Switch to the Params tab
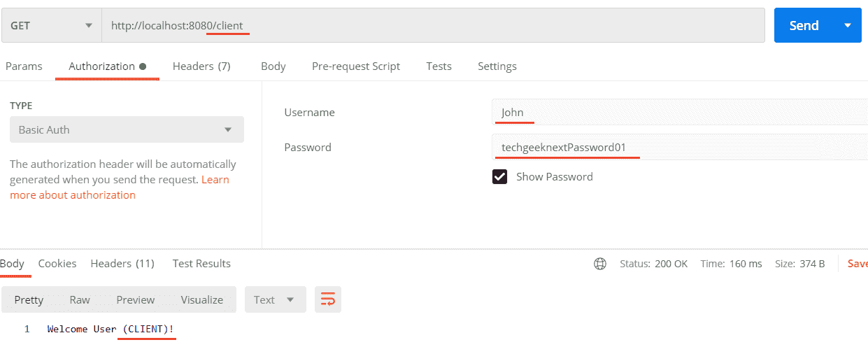The image size is (868, 347). coord(24,66)
